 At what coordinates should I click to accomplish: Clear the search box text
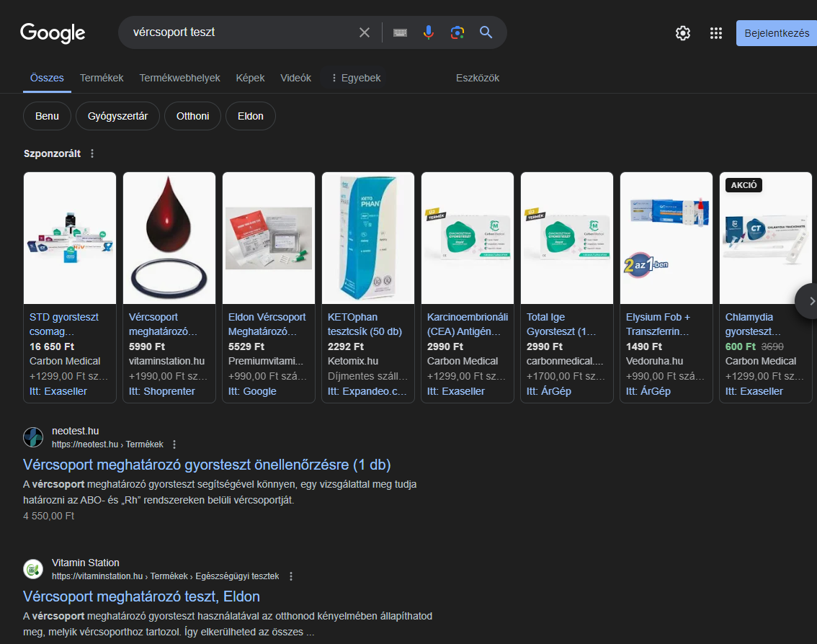[365, 32]
